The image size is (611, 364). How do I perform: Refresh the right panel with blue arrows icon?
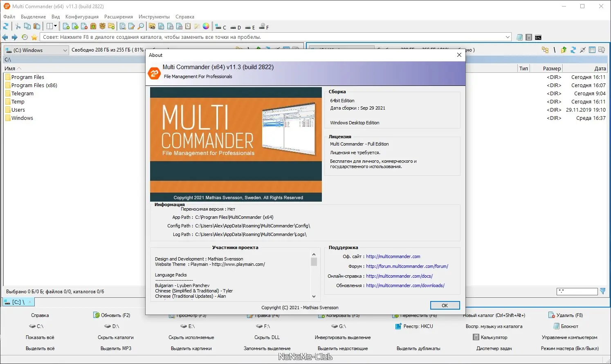click(x=573, y=50)
